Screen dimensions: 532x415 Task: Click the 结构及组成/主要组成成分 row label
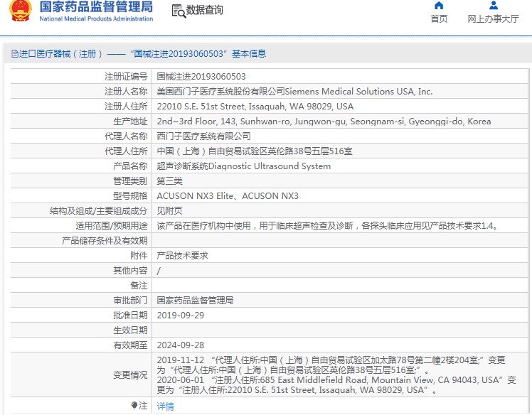click(98, 210)
